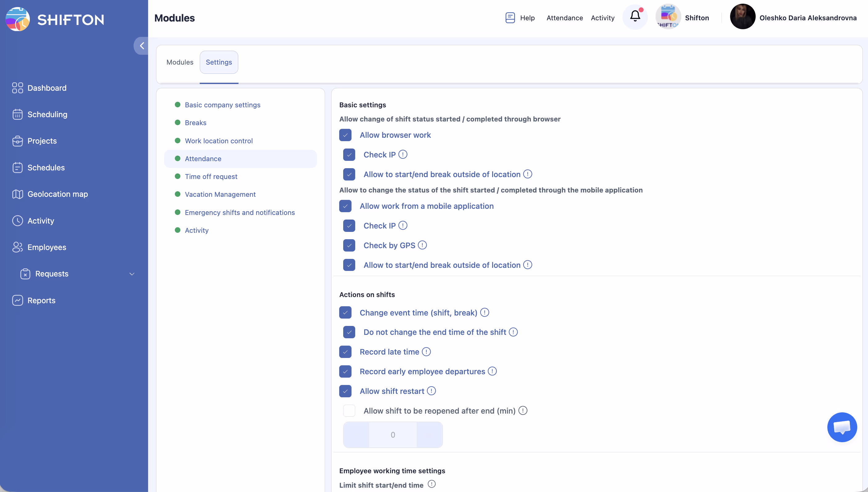The width and height of the screenshot is (868, 492).
Task: Open Attendance link in top bar
Action: (564, 18)
